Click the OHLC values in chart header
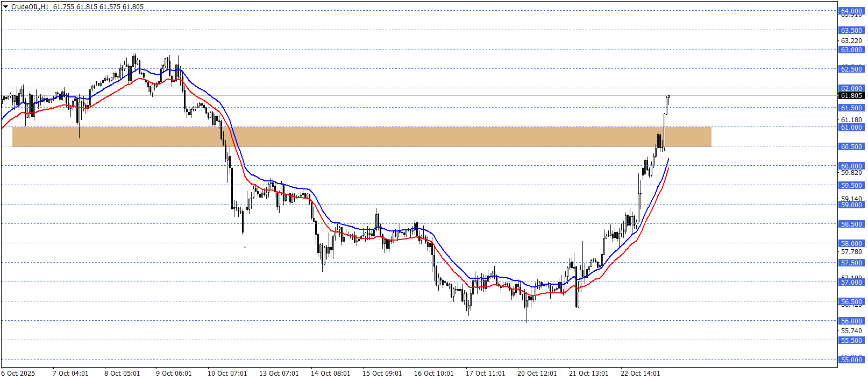868x380 pixels. (x=98, y=7)
